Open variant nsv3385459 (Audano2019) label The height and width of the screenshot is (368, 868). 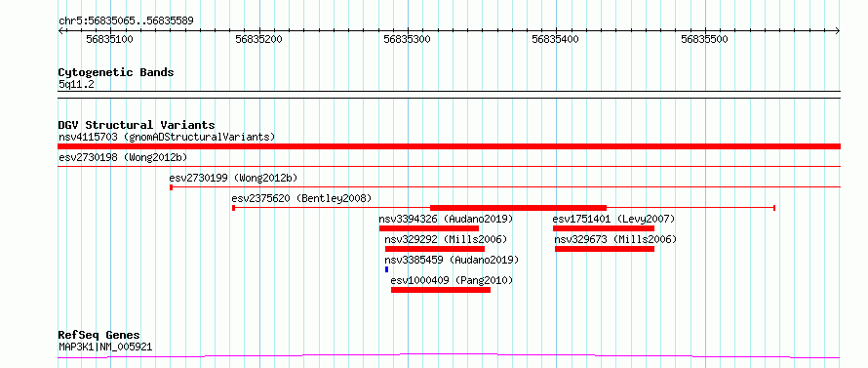pyautogui.click(x=452, y=260)
